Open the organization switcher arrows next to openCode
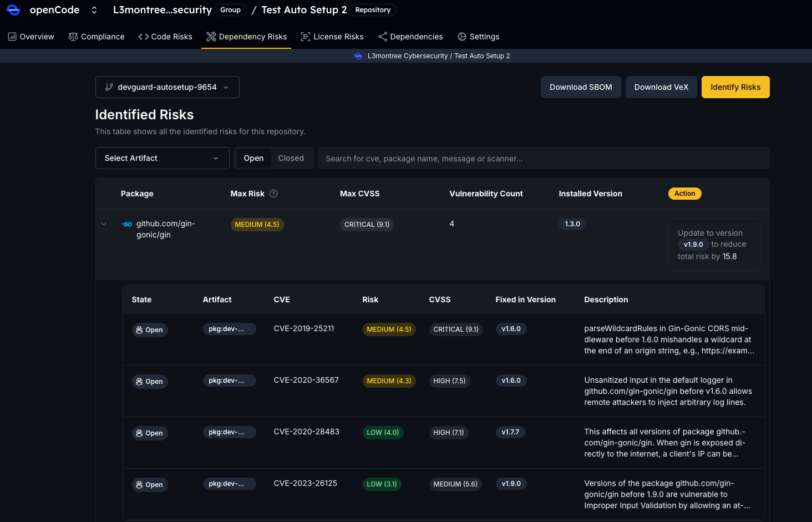 coord(94,10)
